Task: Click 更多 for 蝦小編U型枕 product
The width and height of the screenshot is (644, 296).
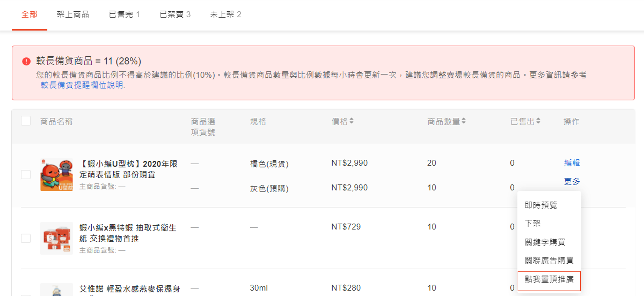Action: point(572,181)
